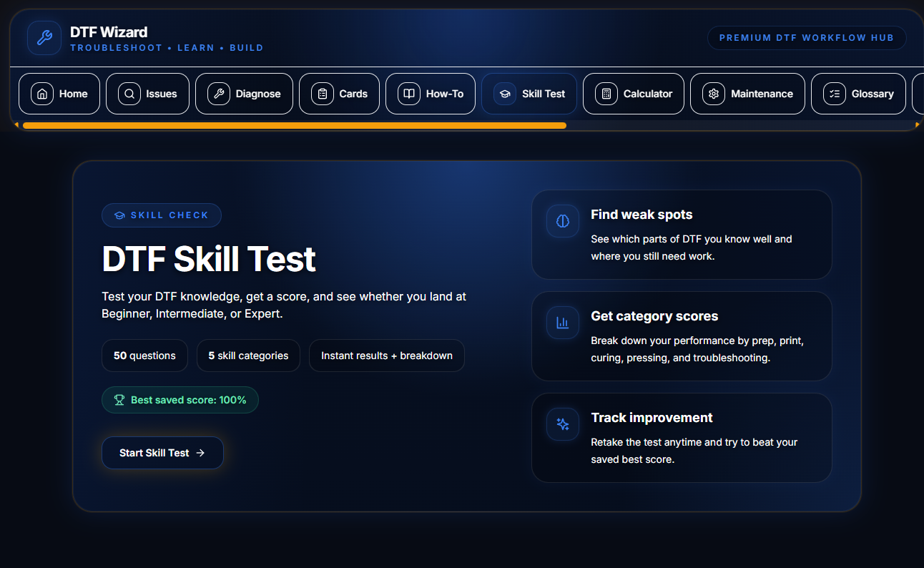Click the magnifier icon beside Issues
The width and height of the screenshot is (924, 568).
(x=129, y=94)
